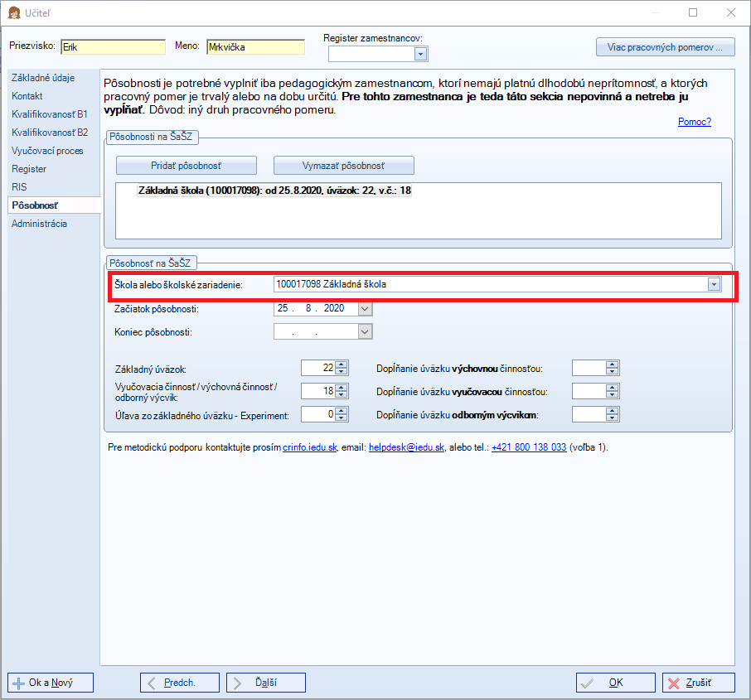Switch to Kvalifikovanosť B2 section

[50, 133]
